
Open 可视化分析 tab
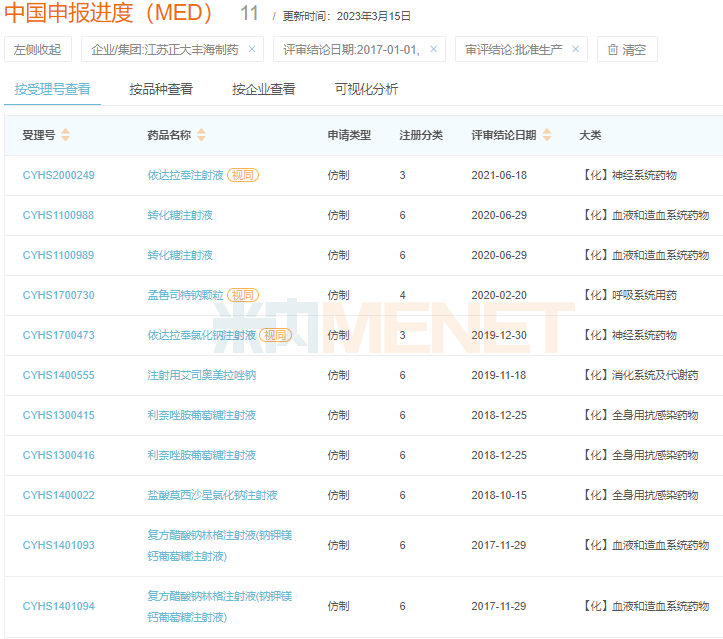click(x=366, y=89)
